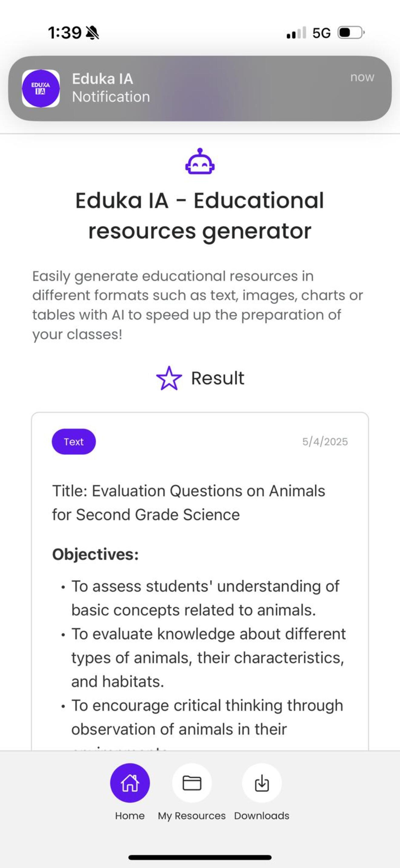This screenshot has height=868, width=400.
Task: Click the purple robot logo icon
Action: tap(200, 161)
